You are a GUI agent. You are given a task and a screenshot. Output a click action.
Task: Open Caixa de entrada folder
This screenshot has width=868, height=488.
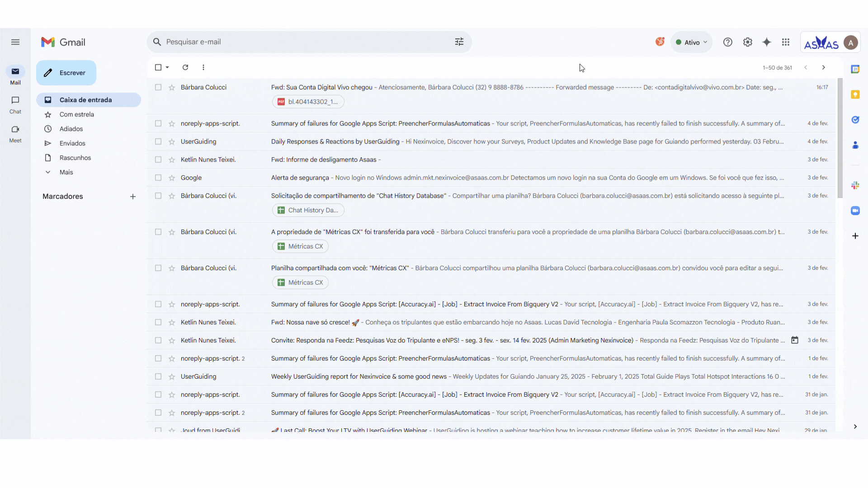tap(89, 100)
